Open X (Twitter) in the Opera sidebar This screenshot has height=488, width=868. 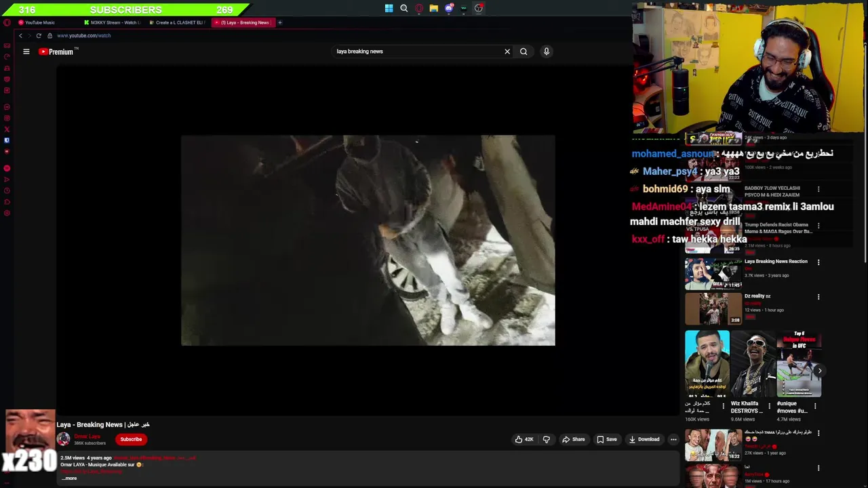click(7, 129)
